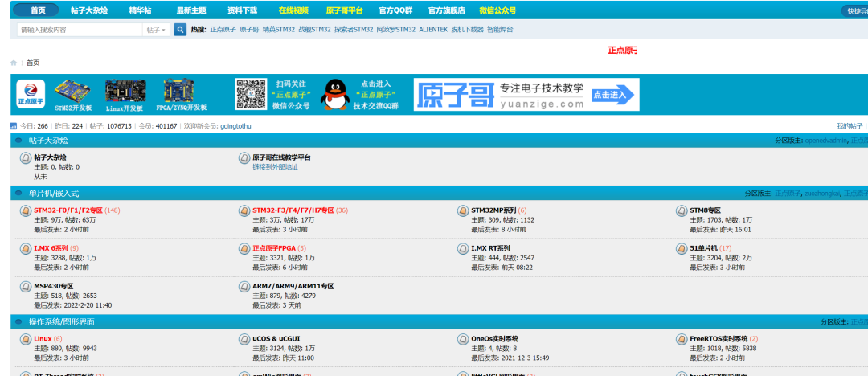Open moderator zuozhongkai profile link
Viewport: 868px width, 376px height.
point(822,194)
